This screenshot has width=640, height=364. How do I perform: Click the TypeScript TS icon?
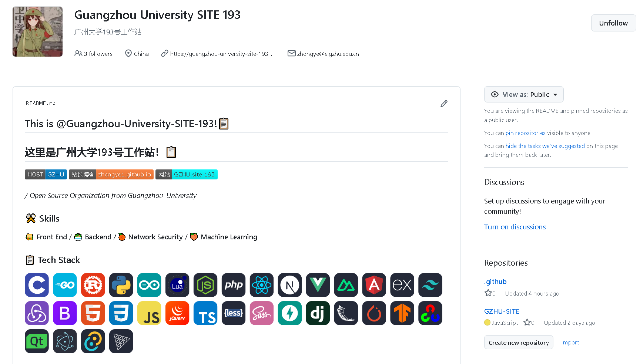[x=205, y=313]
